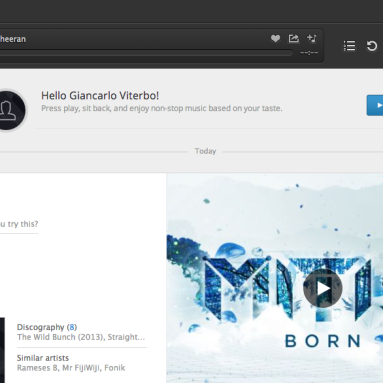The width and height of the screenshot is (383, 383).
Task: Click the Similar artists heading
Action: [x=43, y=358]
